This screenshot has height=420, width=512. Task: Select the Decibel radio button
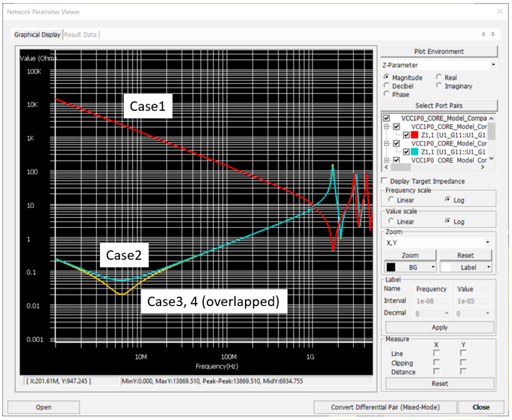(387, 86)
